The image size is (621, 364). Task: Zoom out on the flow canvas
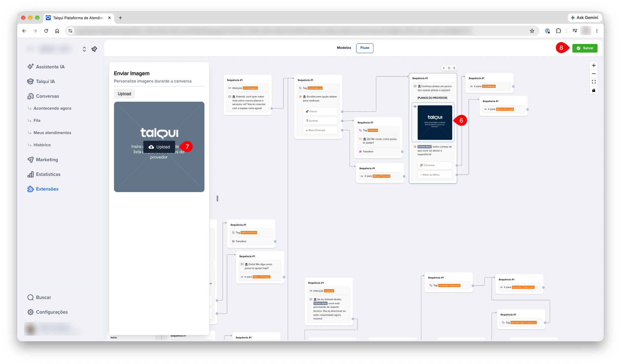pyautogui.click(x=593, y=74)
